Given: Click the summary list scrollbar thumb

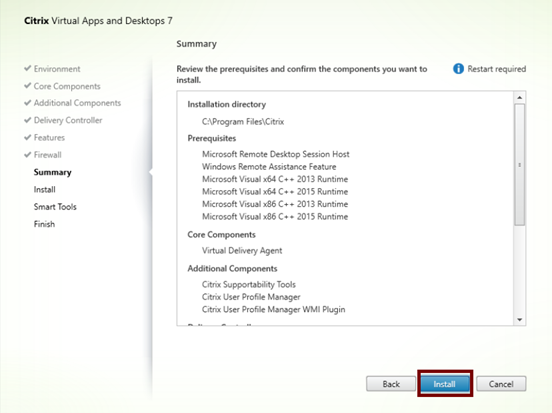Looking at the screenshot, I should 520,164.
